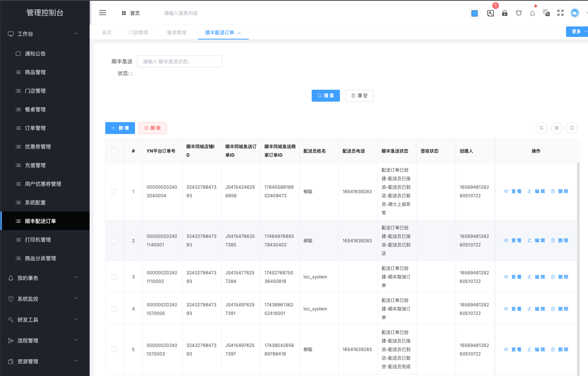Click the red 删除 batch button
This screenshot has width=588, height=376.
point(152,128)
